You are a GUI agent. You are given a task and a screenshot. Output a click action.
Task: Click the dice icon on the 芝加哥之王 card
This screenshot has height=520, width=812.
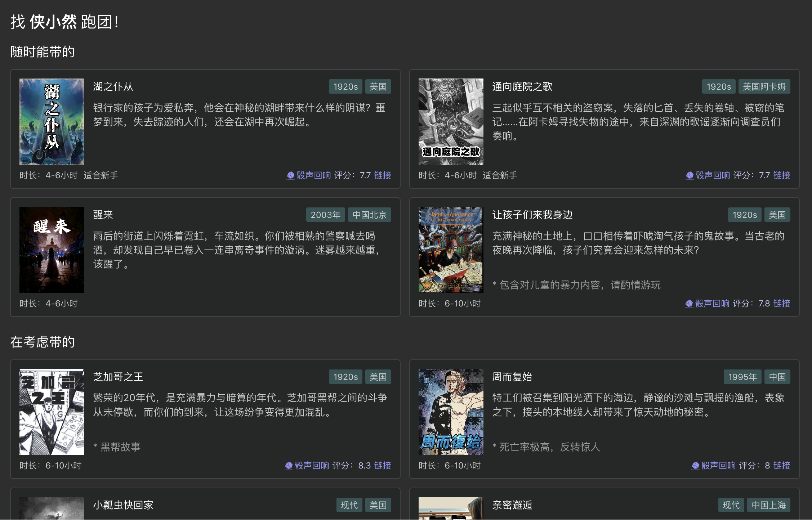coord(288,465)
